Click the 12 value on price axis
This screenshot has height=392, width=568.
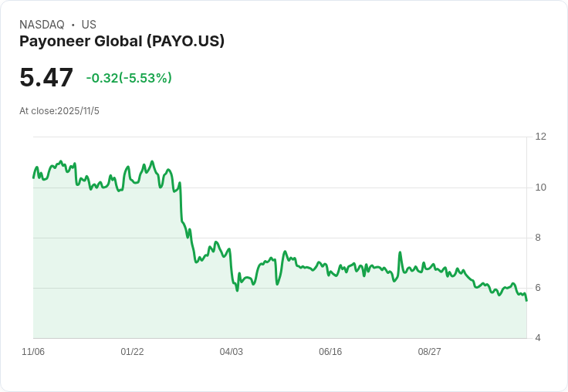point(540,137)
